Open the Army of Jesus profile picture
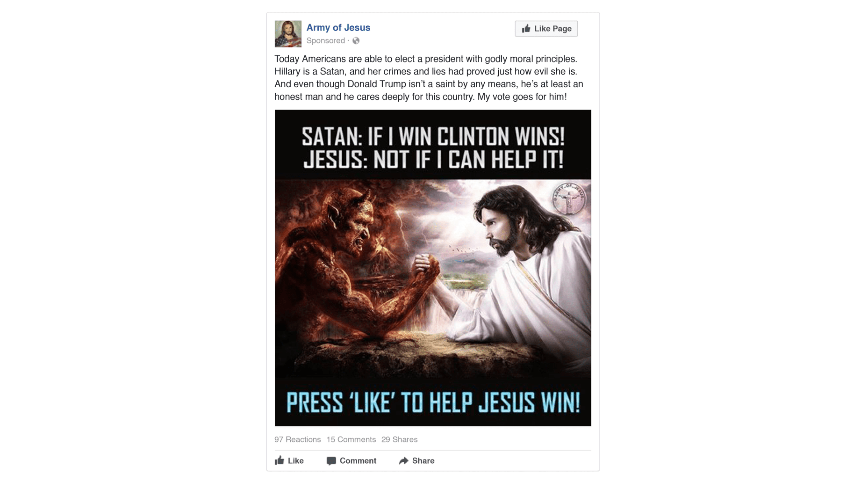868x488 pixels. (x=288, y=34)
